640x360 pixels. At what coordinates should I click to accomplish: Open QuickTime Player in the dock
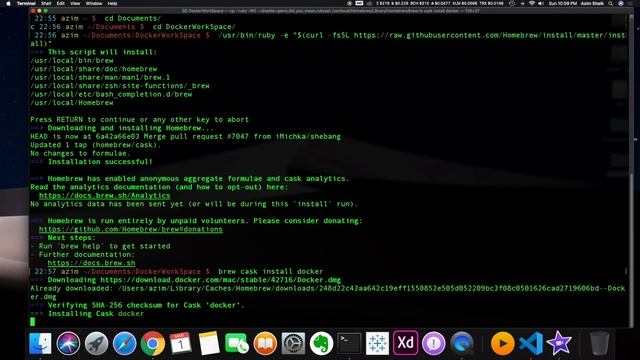click(x=462, y=343)
